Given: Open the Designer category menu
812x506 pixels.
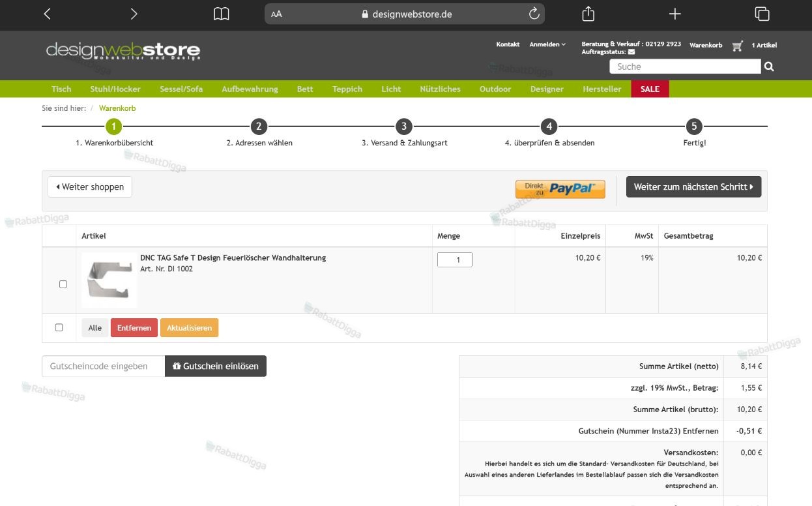Looking at the screenshot, I should pos(547,89).
